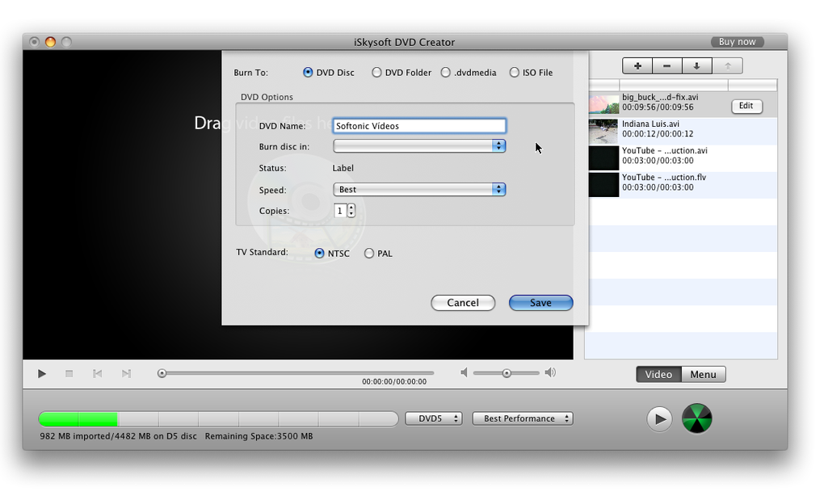This screenshot has height=504, width=824.
Task: Click the DVD Name text field
Action: pos(419,126)
